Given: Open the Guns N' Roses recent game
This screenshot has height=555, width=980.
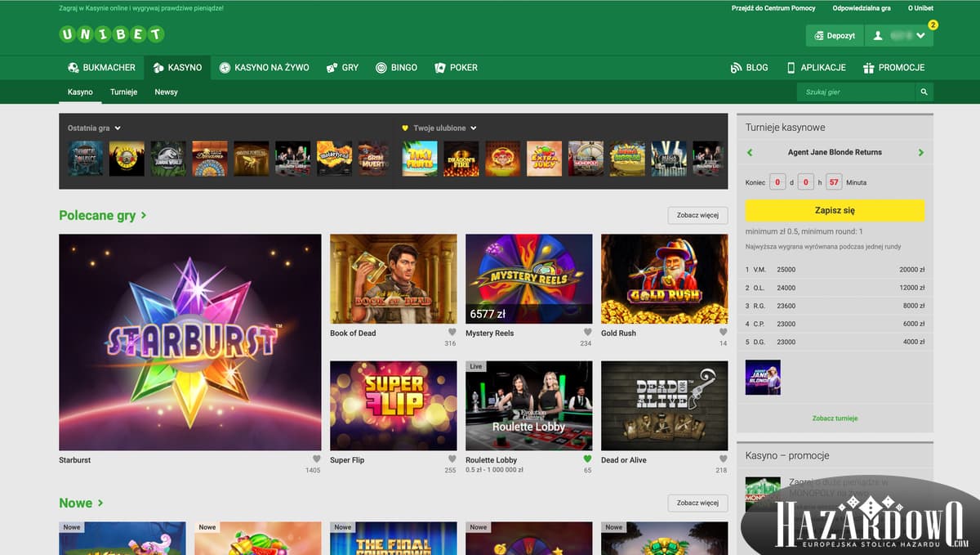Looking at the screenshot, I should (127, 159).
